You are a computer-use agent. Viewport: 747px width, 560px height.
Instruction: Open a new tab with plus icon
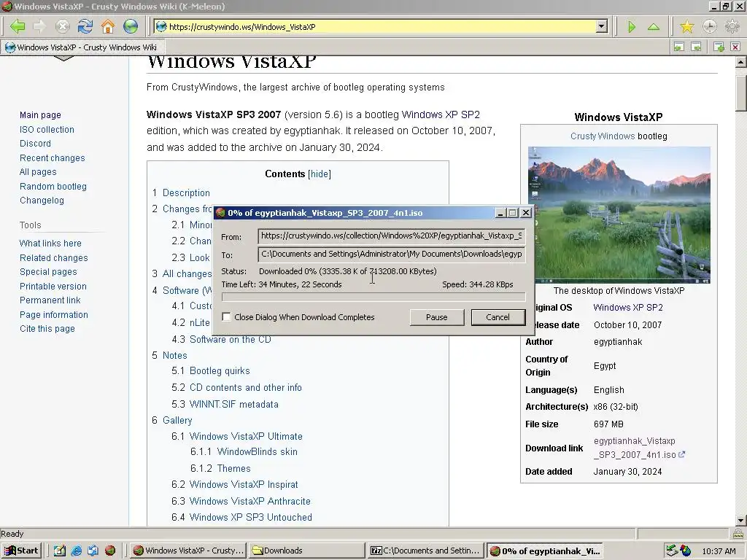click(x=719, y=47)
